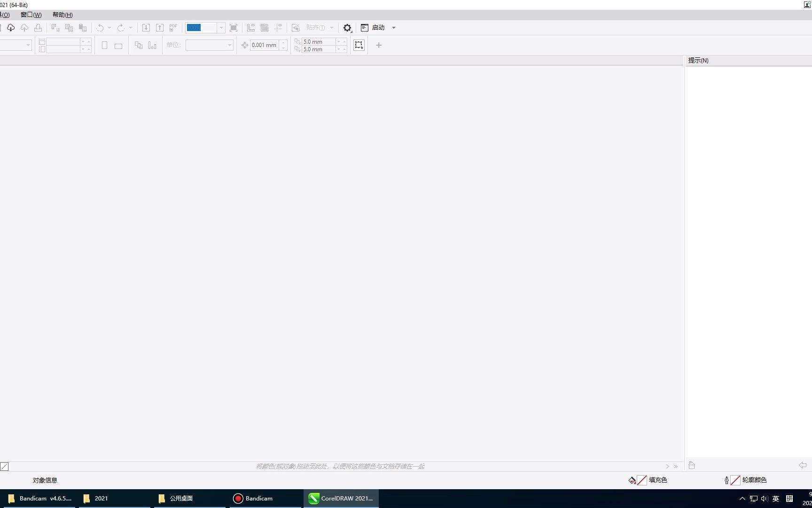Viewport: 812px width, 508px height.
Task: Click the volume icon in system tray
Action: [765, 499]
